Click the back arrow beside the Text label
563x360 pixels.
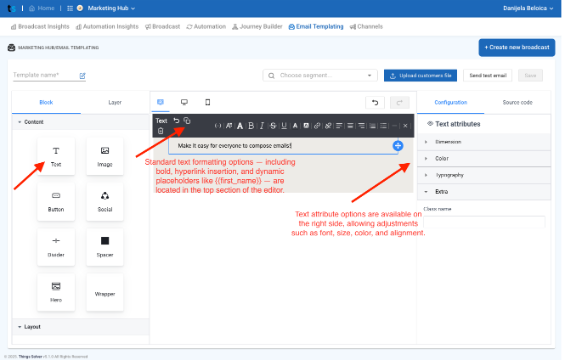click(x=176, y=121)
